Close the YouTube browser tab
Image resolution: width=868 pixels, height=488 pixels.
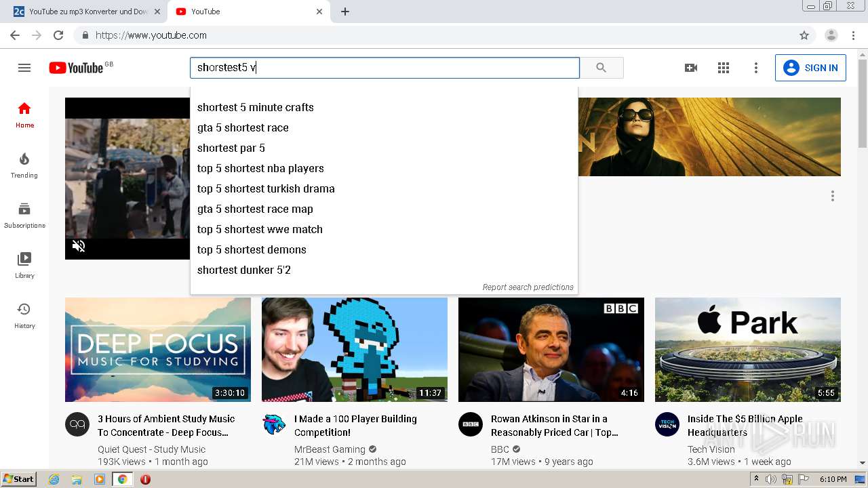tap(319, 12)
